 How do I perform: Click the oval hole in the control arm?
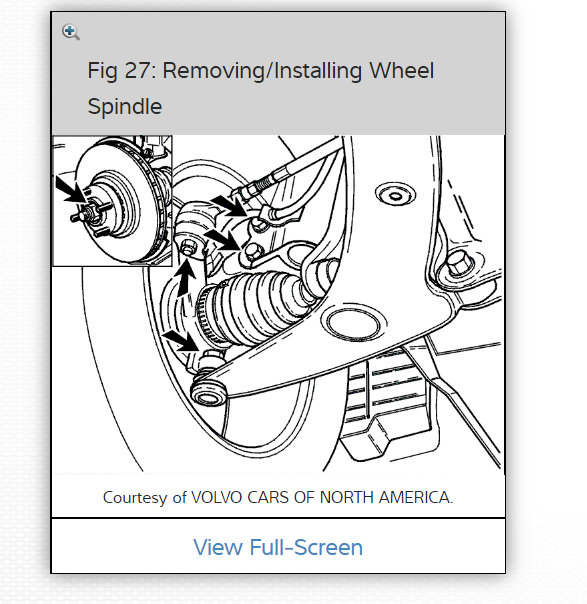pyautogui.click(x=353, y=323)
